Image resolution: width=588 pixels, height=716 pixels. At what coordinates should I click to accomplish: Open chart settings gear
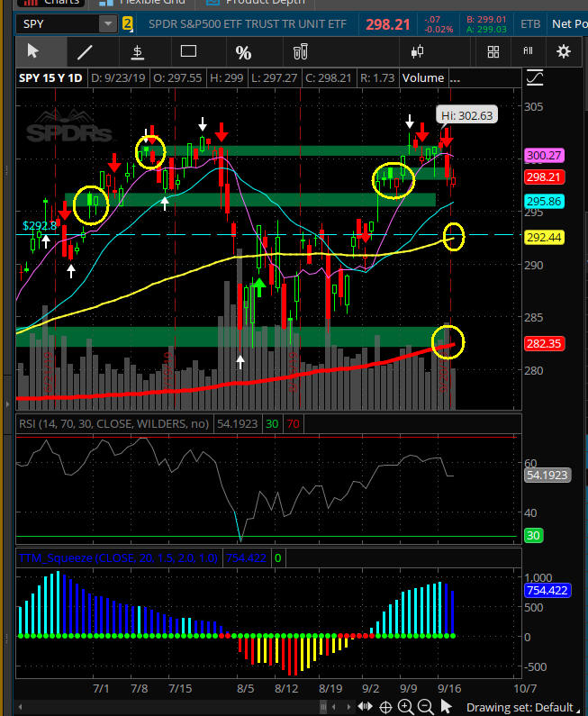pos(564,51)
